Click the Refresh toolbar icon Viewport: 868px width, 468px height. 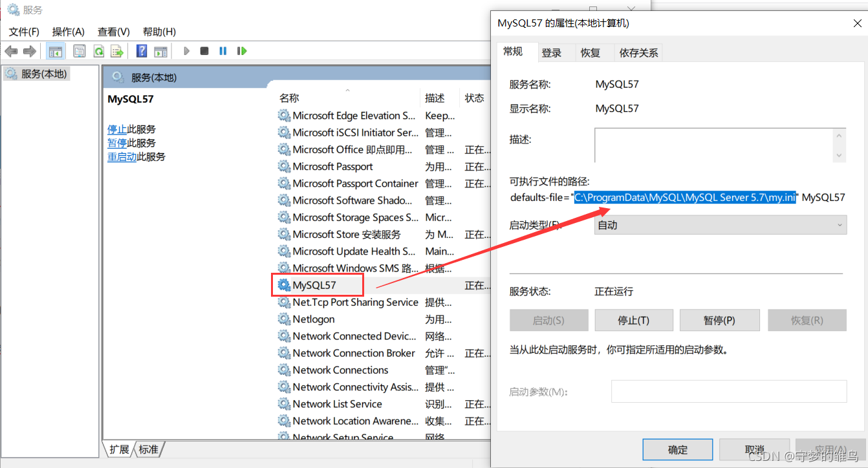(x=99, y=51)
